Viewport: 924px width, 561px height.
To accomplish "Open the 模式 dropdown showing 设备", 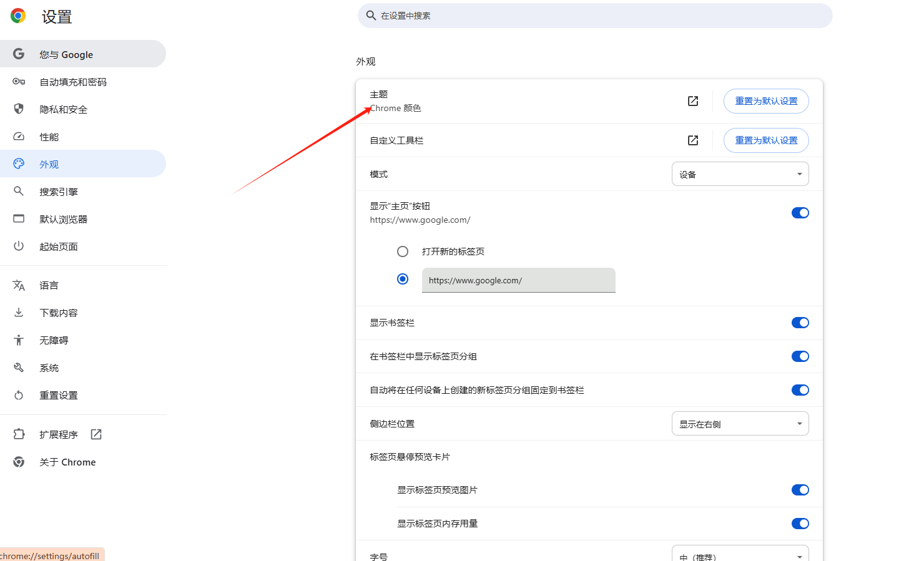I will (x=740, y=174).
